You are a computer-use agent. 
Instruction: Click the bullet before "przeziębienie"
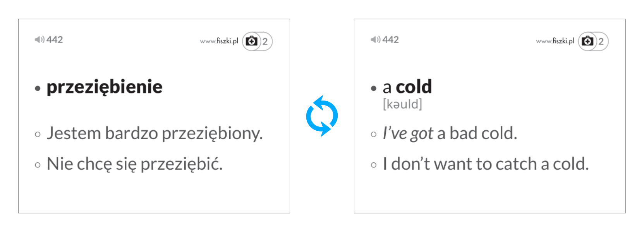(38, 89)
